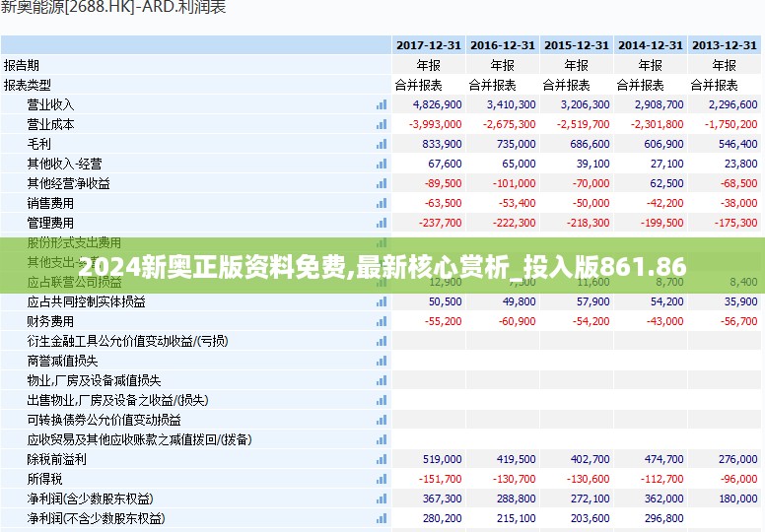Open chart icon for 净利润(不含少数股东权益) row
765x532 pixels.
tap(382, 518)
